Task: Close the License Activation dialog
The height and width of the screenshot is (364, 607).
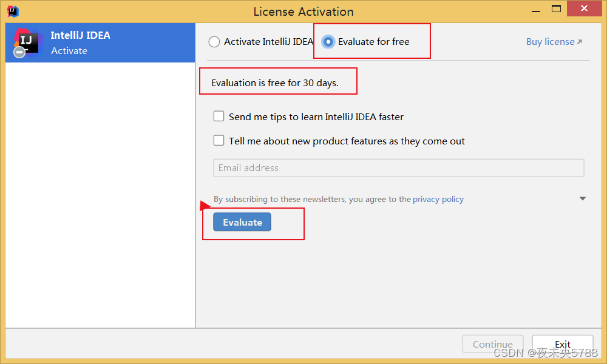Action: tap(584, 8)
